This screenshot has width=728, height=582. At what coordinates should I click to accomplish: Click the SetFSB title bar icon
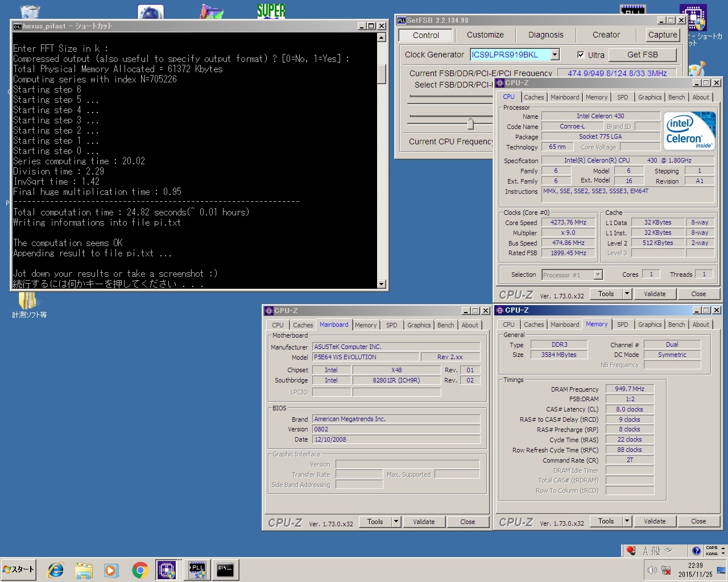click(402, 20)
